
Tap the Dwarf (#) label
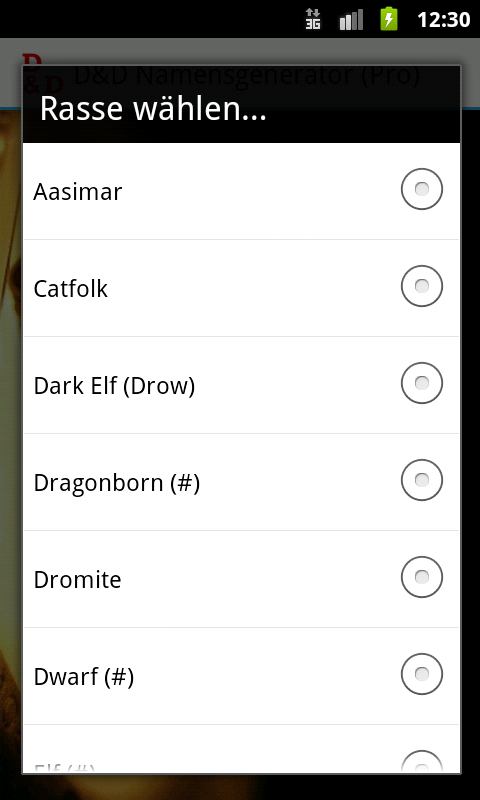(x=84, y=677)
